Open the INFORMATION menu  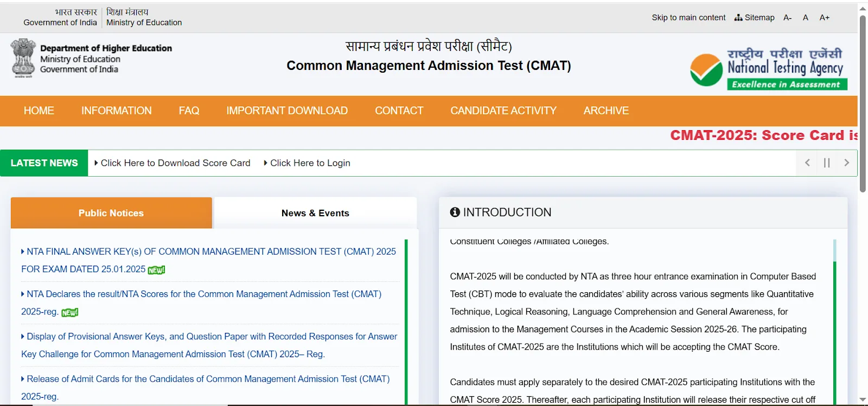tap(117, 111)
